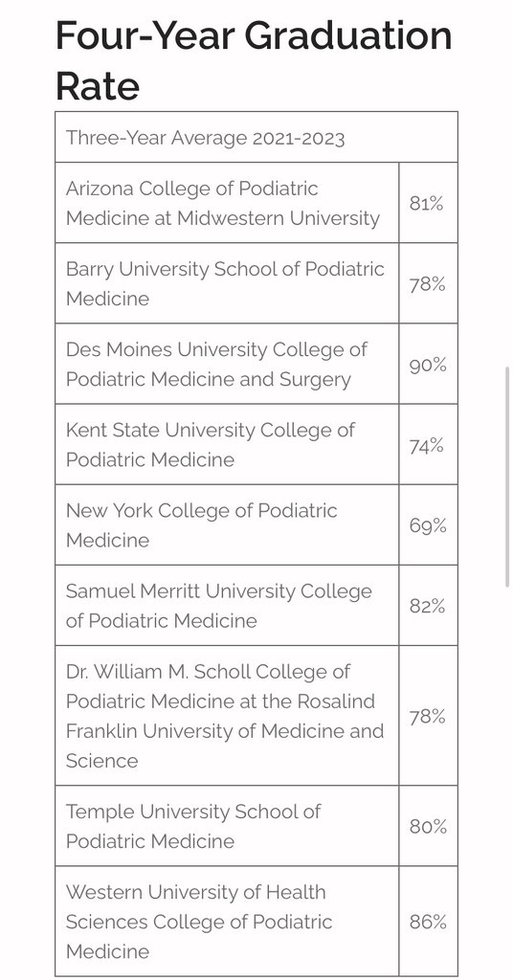Viewport: 513px width, 980px height.
Task: Click Western University of Health Sciences cell
Action: click(227, 922)
